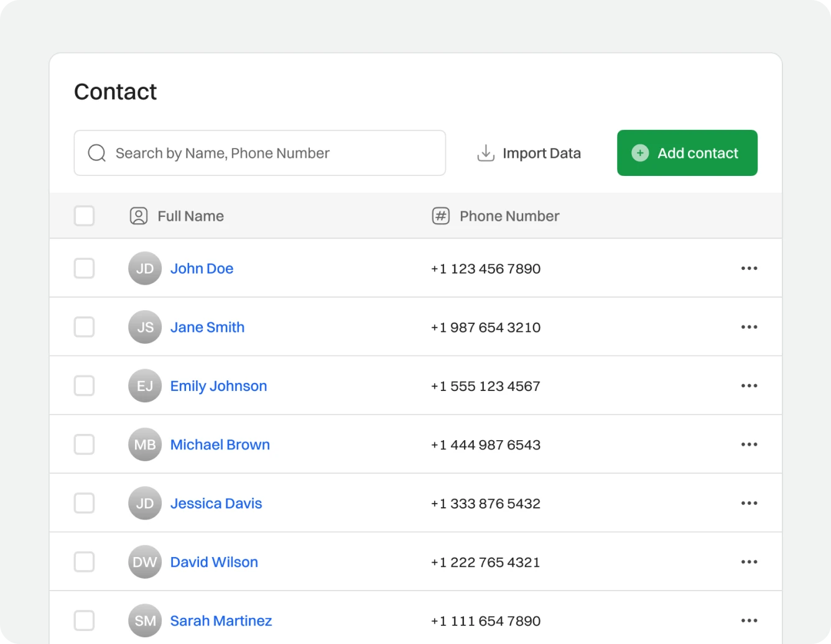Expand David Wilson's more actions dropdown
The width and height of the screenshot is (831, 644).
(749, 562)
